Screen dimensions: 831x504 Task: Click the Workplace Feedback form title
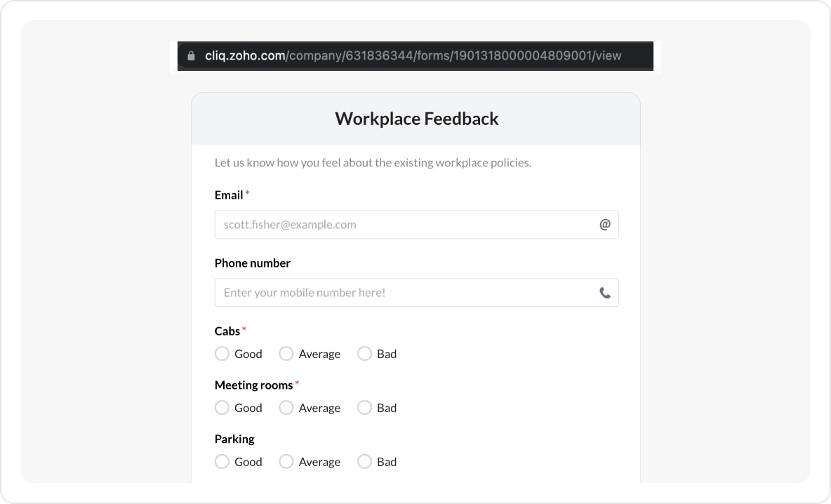[x=416, y=119]
